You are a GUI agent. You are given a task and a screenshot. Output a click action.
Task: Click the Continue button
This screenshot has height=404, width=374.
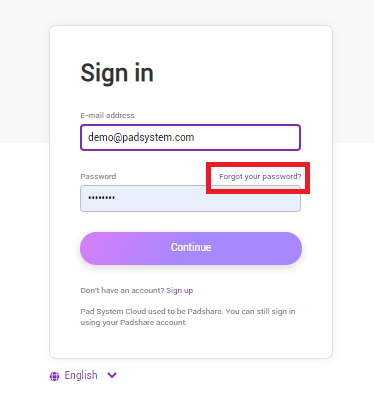191,248
